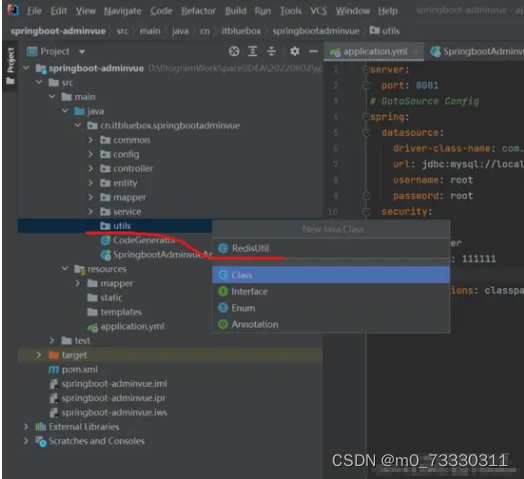Expand the controller package
Screen dimensions: 524x479
[x=90, y=169]
